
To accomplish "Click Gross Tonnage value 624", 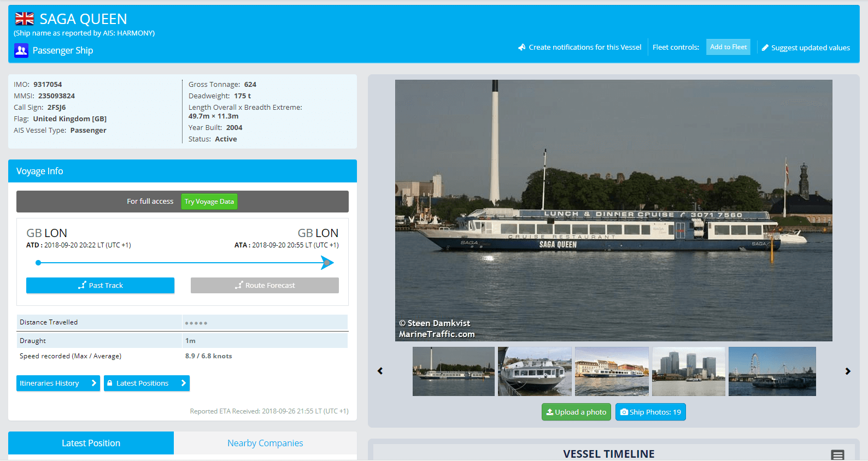I will click(x=250, y=85).
